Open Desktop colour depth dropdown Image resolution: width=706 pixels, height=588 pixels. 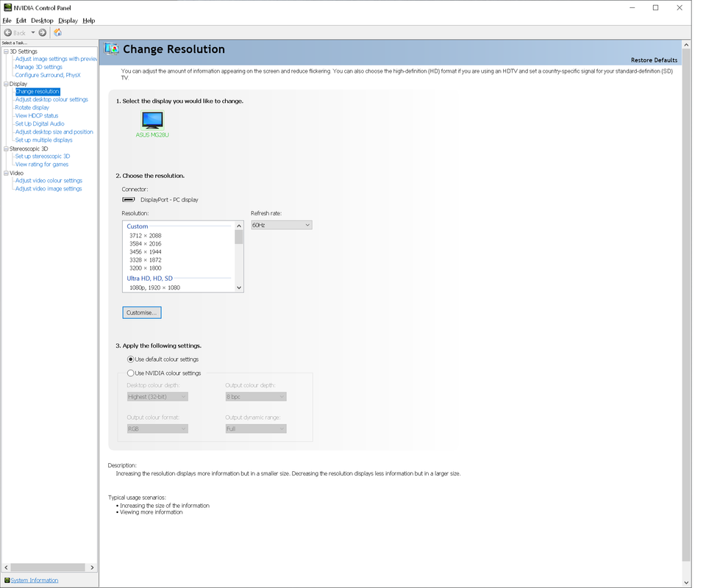tap(157, 397)
